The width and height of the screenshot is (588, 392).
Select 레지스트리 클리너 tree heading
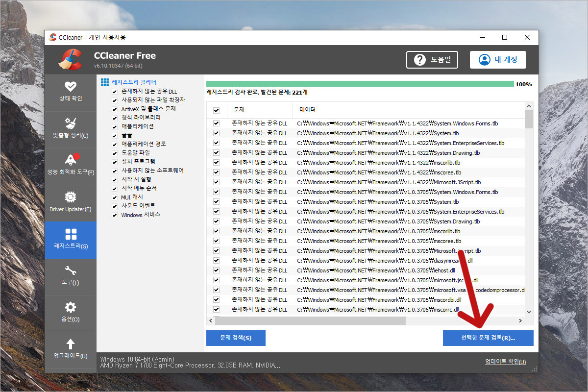[x=134, y=82]
